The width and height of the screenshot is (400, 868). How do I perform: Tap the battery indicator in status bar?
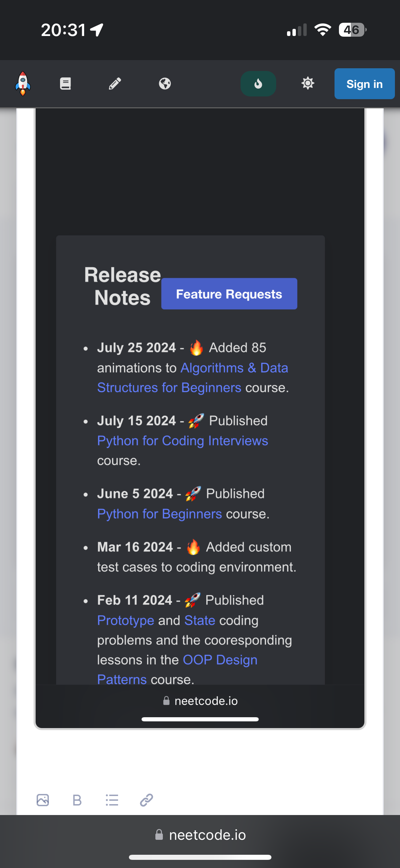click(x=352, y=30)
